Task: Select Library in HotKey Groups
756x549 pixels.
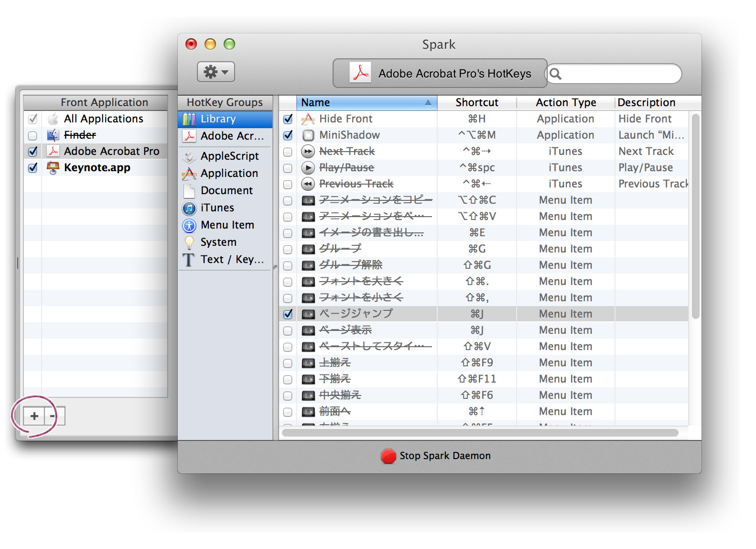Action: [225, 119]
